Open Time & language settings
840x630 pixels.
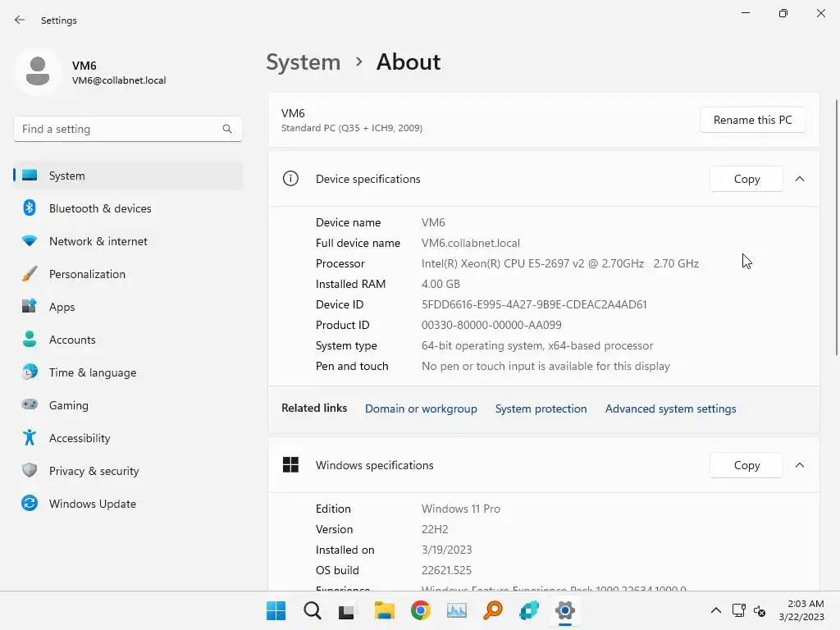128,372
